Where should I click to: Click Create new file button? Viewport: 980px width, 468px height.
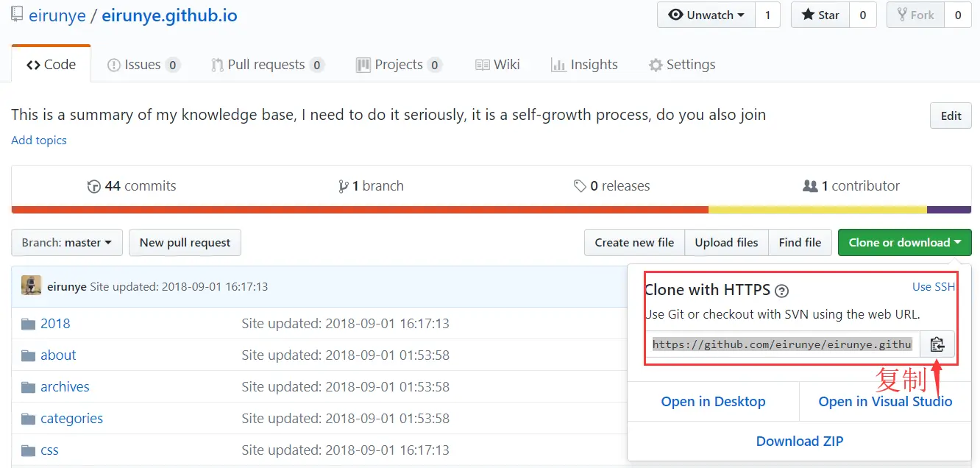tap(634, 242)
